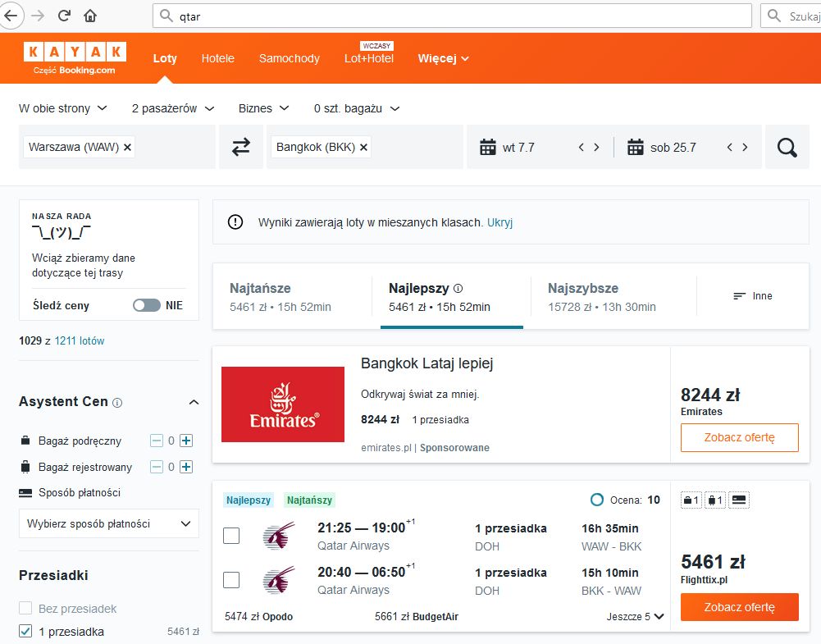
Task: Click the Emirates ad logo image
Action: [283, 404]
